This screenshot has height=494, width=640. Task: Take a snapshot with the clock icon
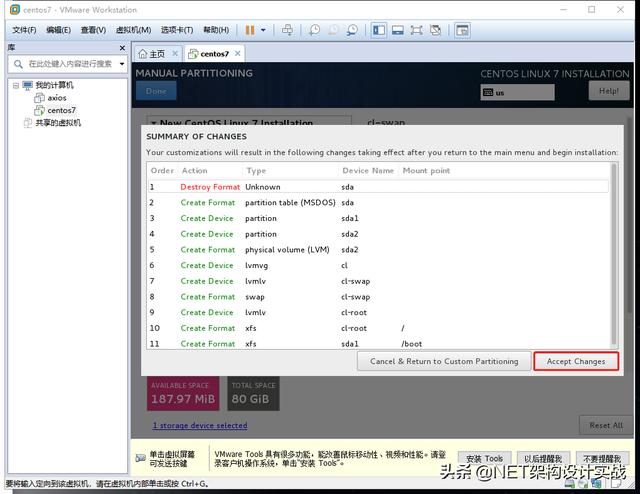click(314, 30)
